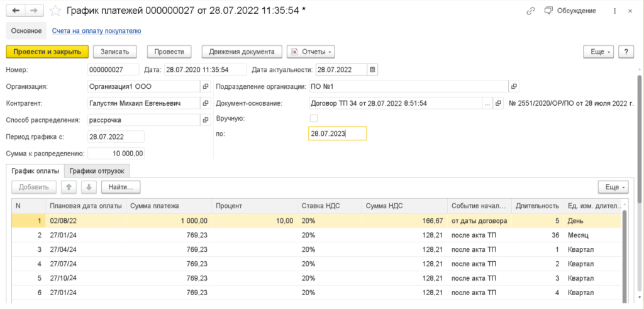Open the Счета на оплату покупателю link

96,30
